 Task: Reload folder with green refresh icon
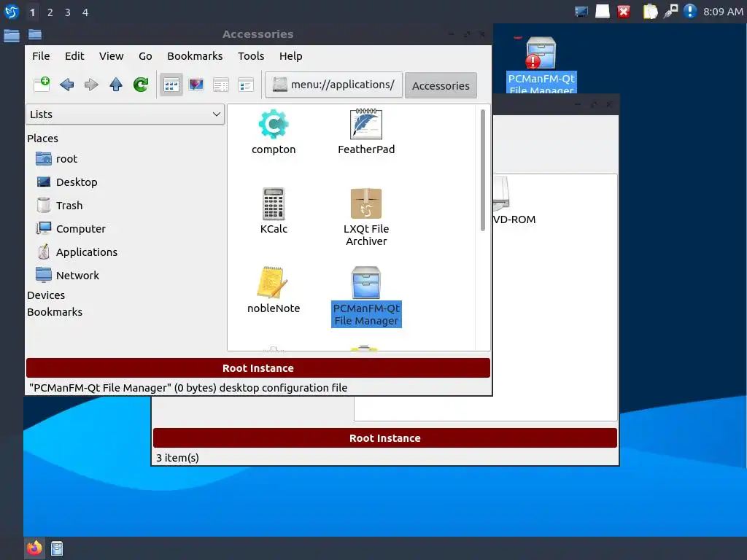[141, 85]
